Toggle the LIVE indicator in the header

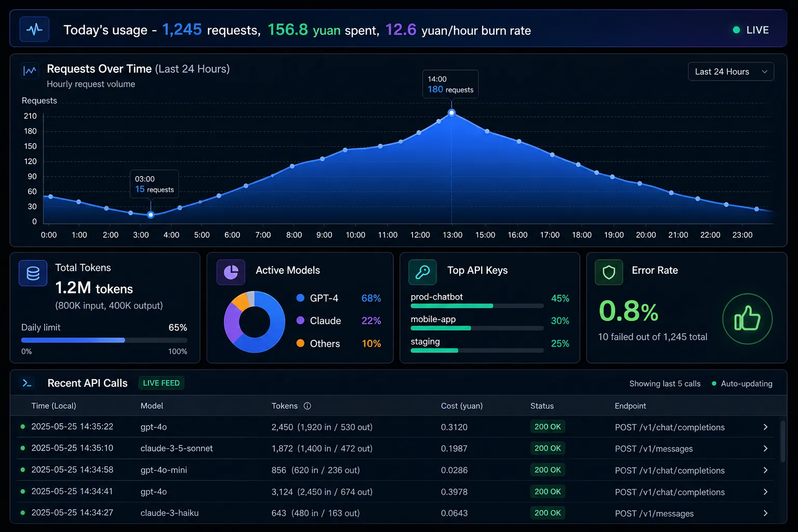[751, 30]
